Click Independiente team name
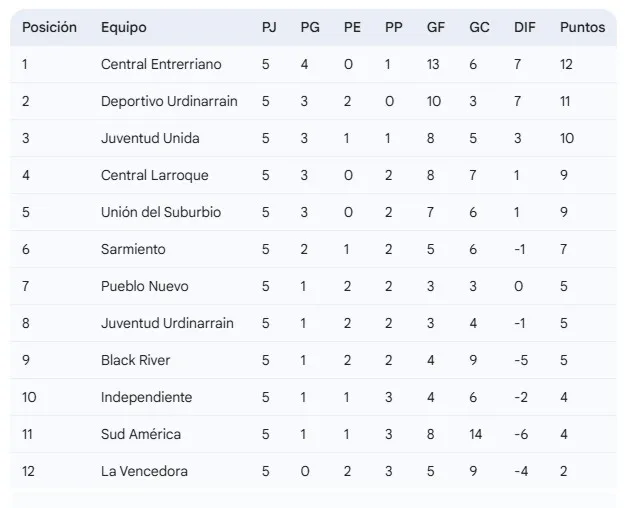This screenshot has height=508, width=625. coord(146,398)
